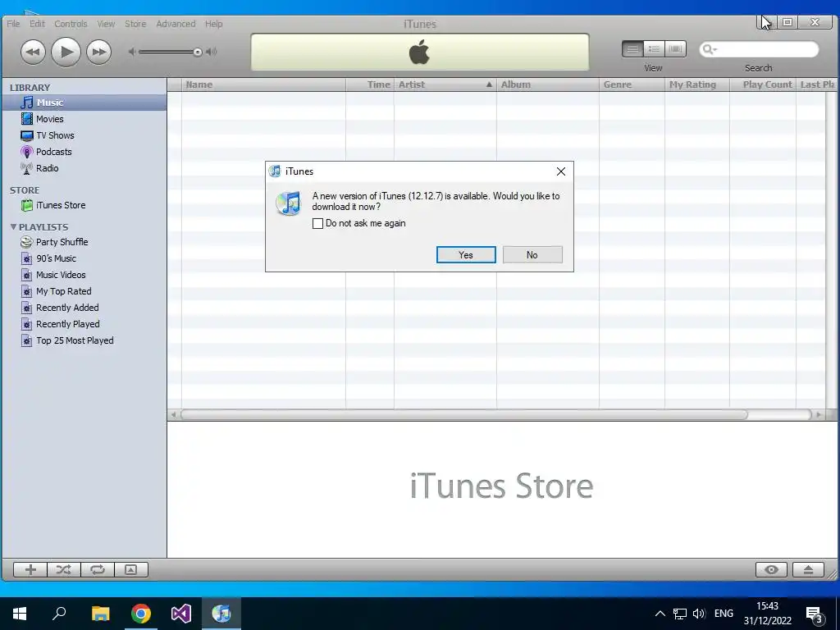Create a new playlist with plus button

click(30, 569)
